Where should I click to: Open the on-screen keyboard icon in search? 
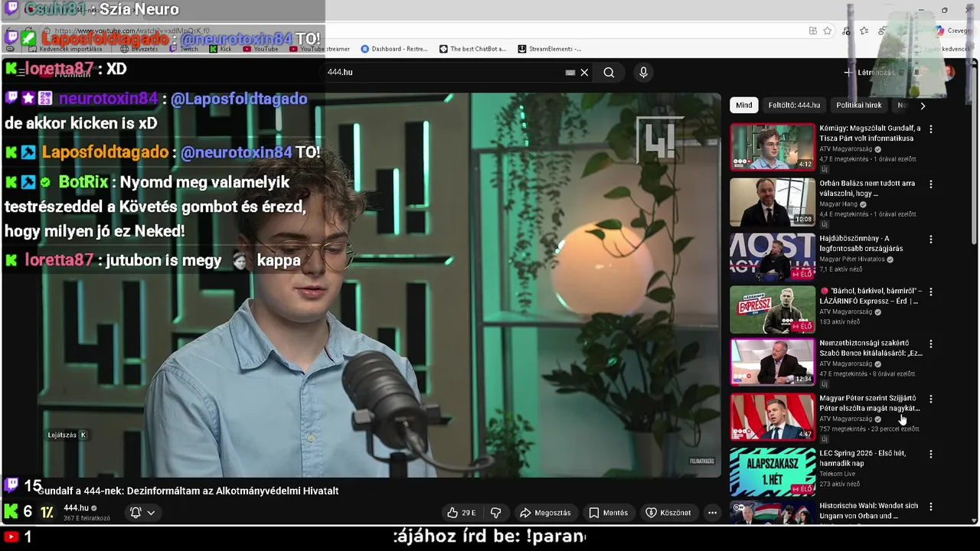[x=570, y=72]
